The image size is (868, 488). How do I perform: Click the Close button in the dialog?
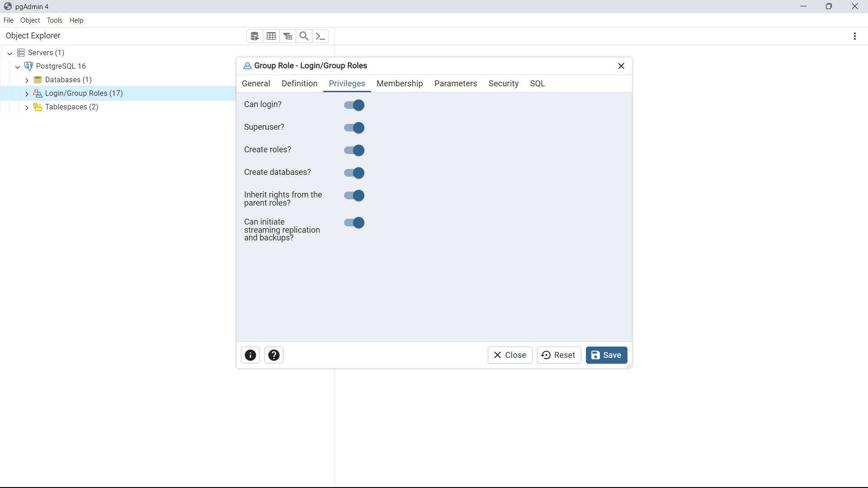[x=510, y=355]
